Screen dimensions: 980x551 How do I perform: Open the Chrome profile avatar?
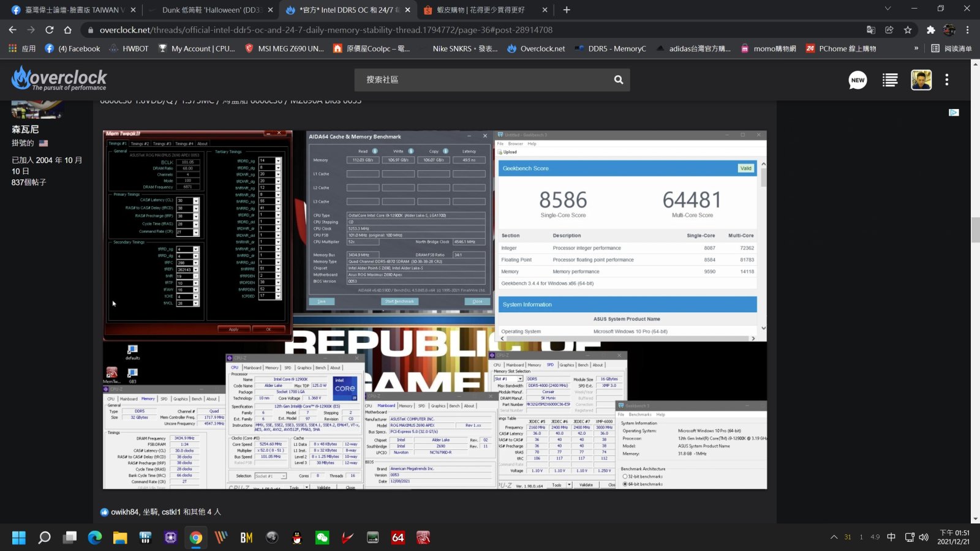949,29
